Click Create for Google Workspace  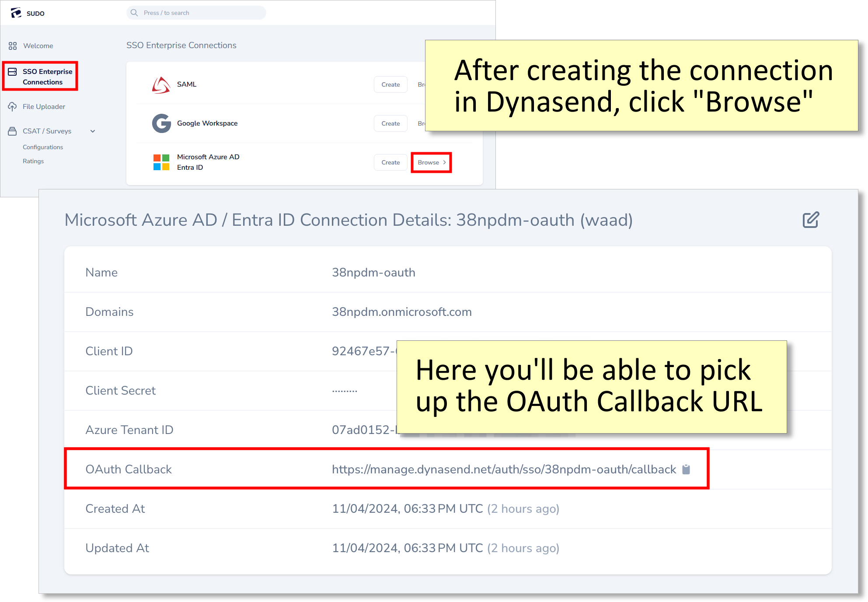click(390, 123)
